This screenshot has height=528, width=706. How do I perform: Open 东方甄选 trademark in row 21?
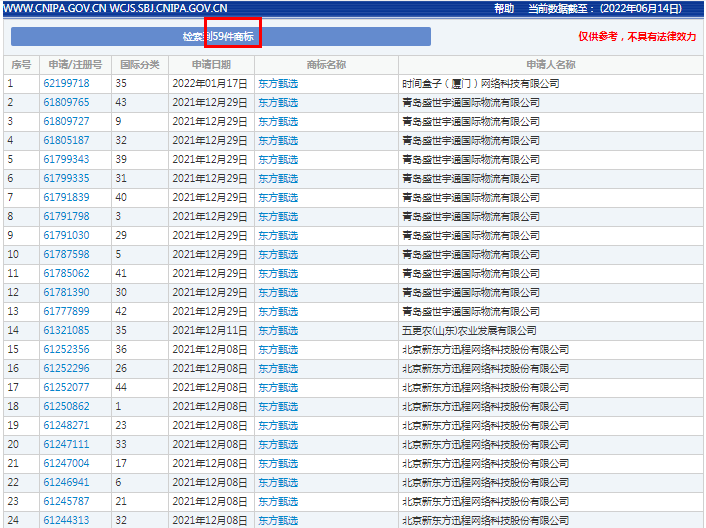tap(278, 463)
